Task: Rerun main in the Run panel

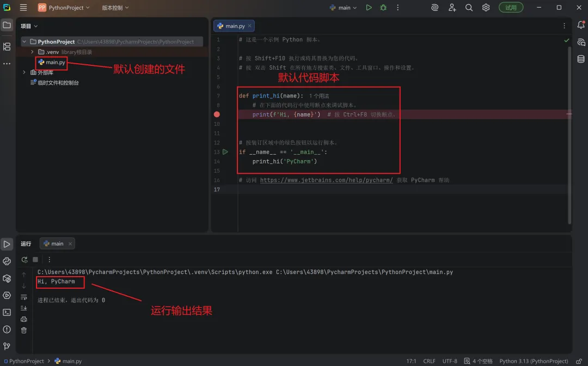Action: tap(24, 259)
